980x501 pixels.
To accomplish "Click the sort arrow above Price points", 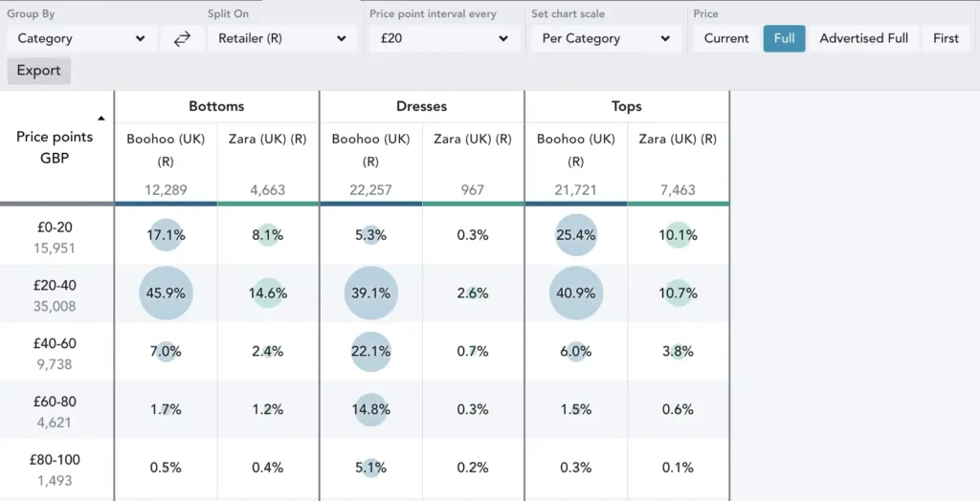I will 101,119.
